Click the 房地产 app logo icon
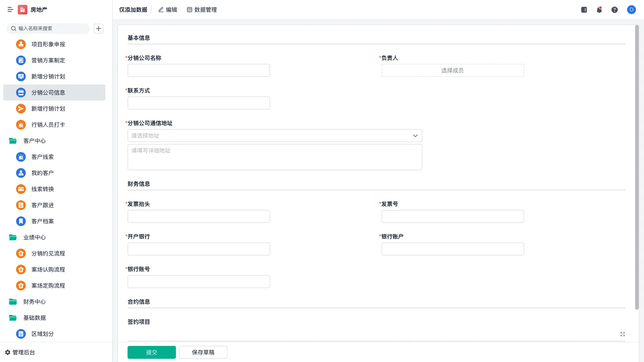This screenshot has height=362, width=644. click(23, 10)
